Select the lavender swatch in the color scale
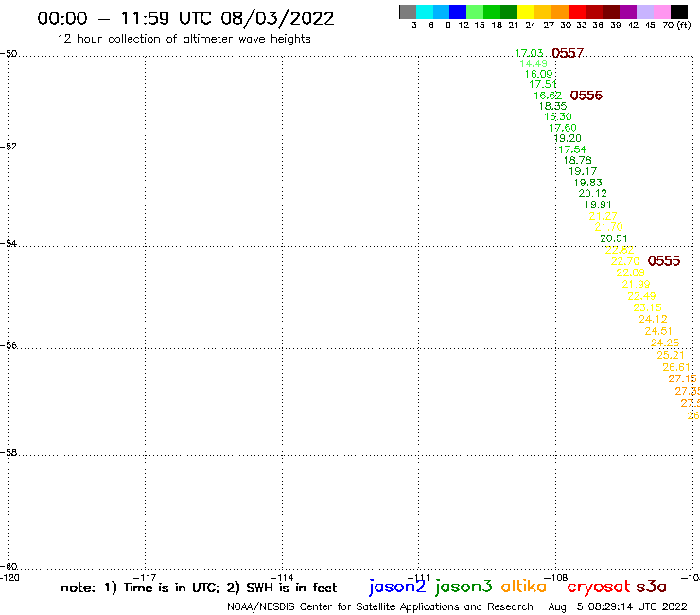The width and height of the screenshot is (700, 615). point(644,11)
